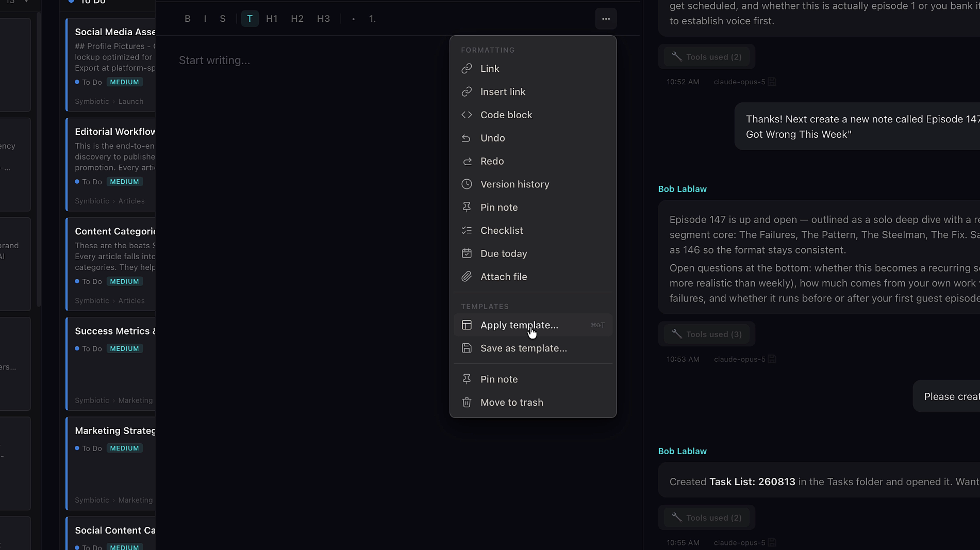The image size is (980, 550).
Task: Expand Tools used (3) at 10:53 AM
Action: click(x=707, y=334)
